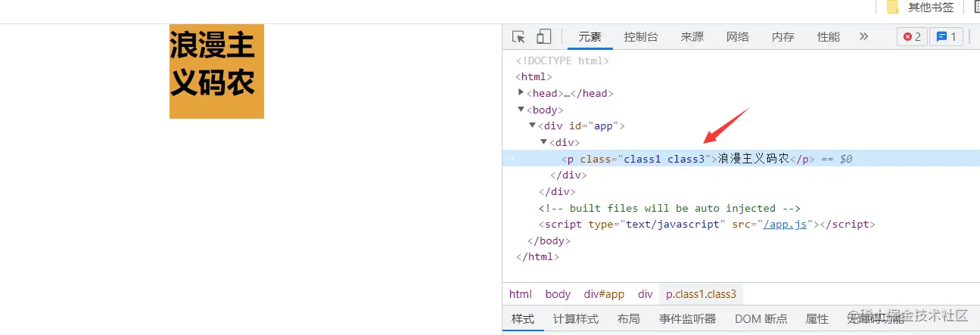Image resolution: width=980 pixels, height=335 pixels.
Task: Open the row actions ellipsis on the selected line
Action: 509,159
